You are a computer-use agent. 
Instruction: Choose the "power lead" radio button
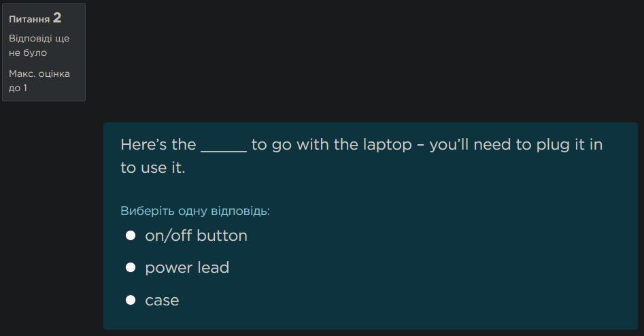(x=131, y=267)
